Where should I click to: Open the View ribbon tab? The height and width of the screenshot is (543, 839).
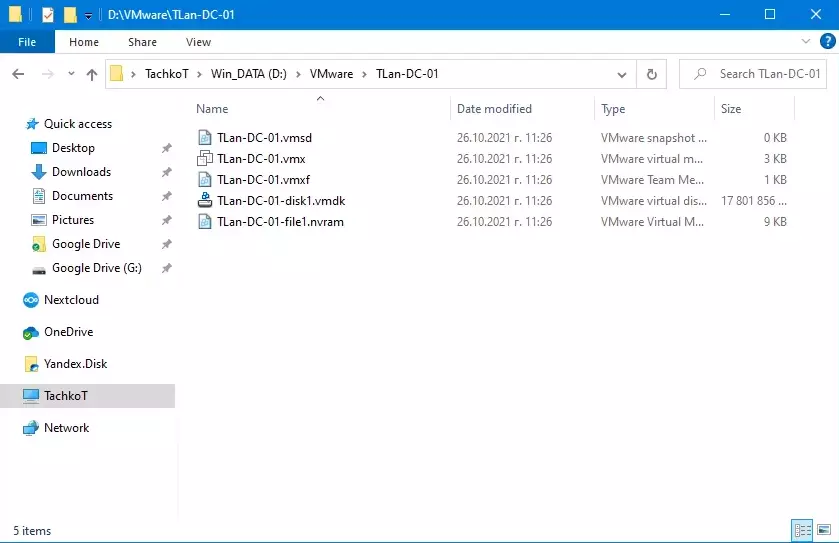198,42
